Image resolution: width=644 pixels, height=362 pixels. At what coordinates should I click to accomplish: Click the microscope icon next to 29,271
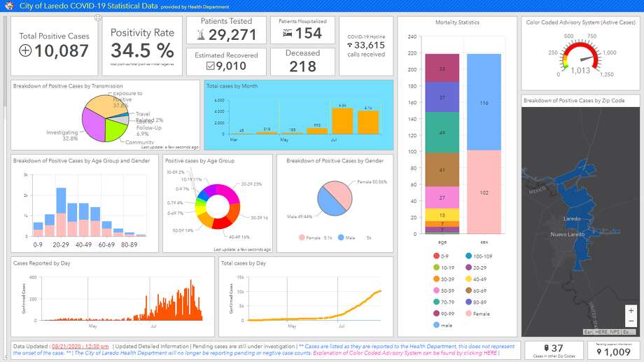201,35
